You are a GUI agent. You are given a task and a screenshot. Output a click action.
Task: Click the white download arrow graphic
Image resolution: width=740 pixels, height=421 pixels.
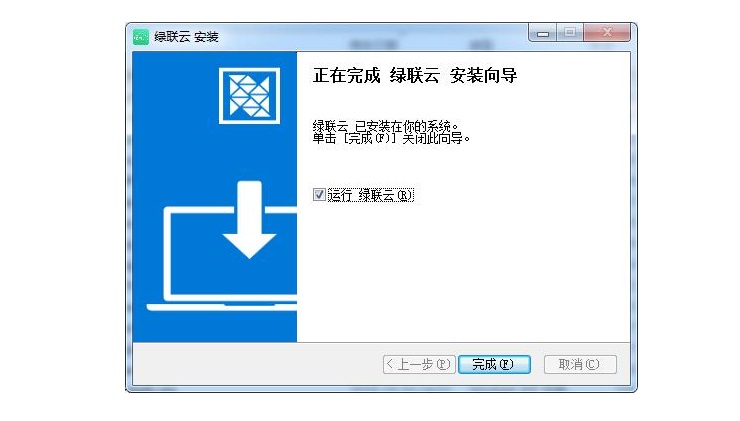[x=249, y=219]
